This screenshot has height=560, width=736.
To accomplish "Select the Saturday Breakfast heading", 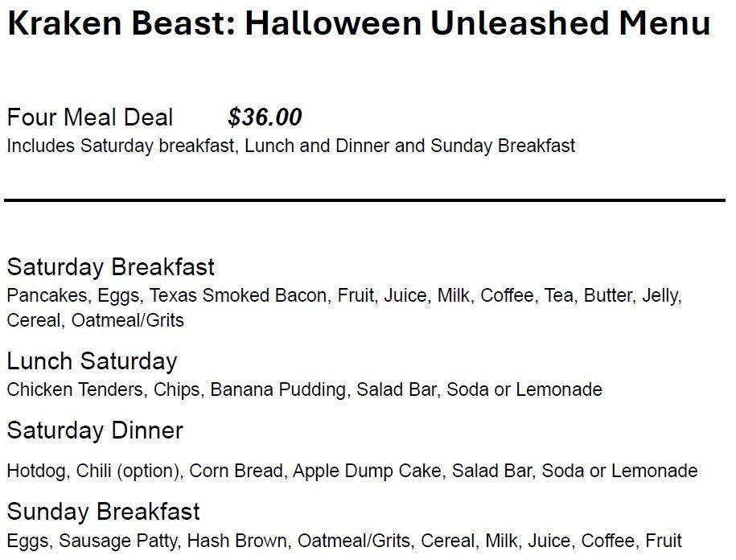I will tap(111, 267).
